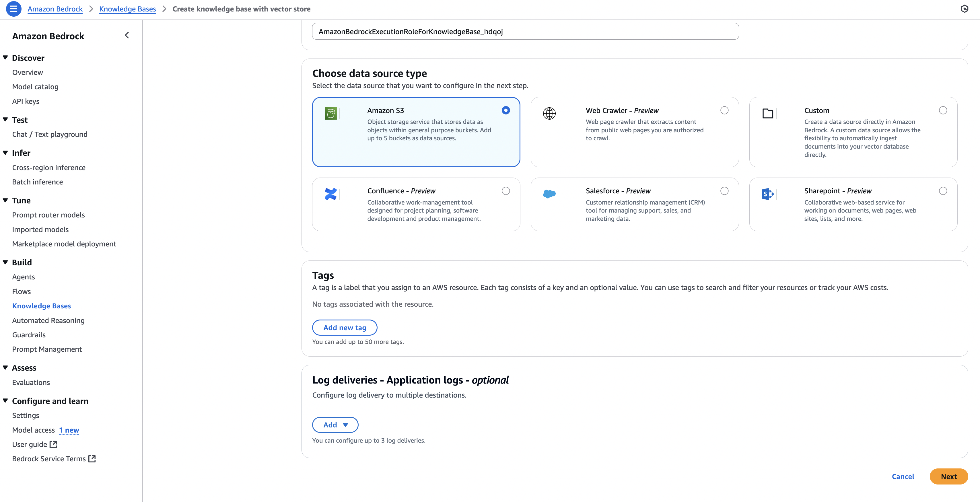Screen dimensions: 980x502
Task: Click the Knowledge Bases breadcrumb link
Action: [x=127, y=9]
